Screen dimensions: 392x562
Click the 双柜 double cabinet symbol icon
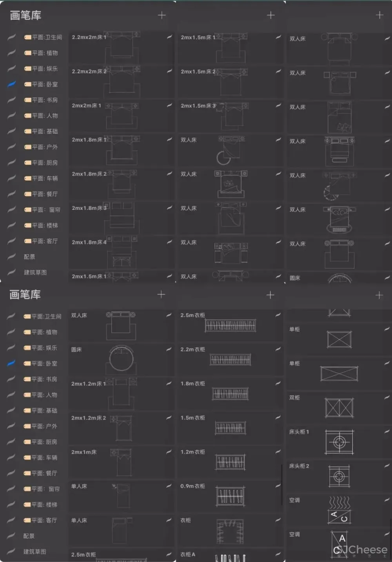(x=339, y=408)
